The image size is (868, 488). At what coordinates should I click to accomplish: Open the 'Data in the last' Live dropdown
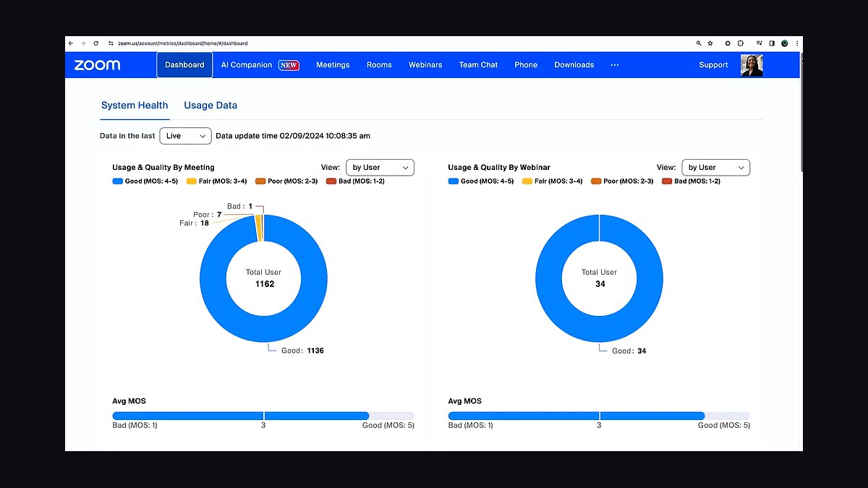[x=185, y=136]
